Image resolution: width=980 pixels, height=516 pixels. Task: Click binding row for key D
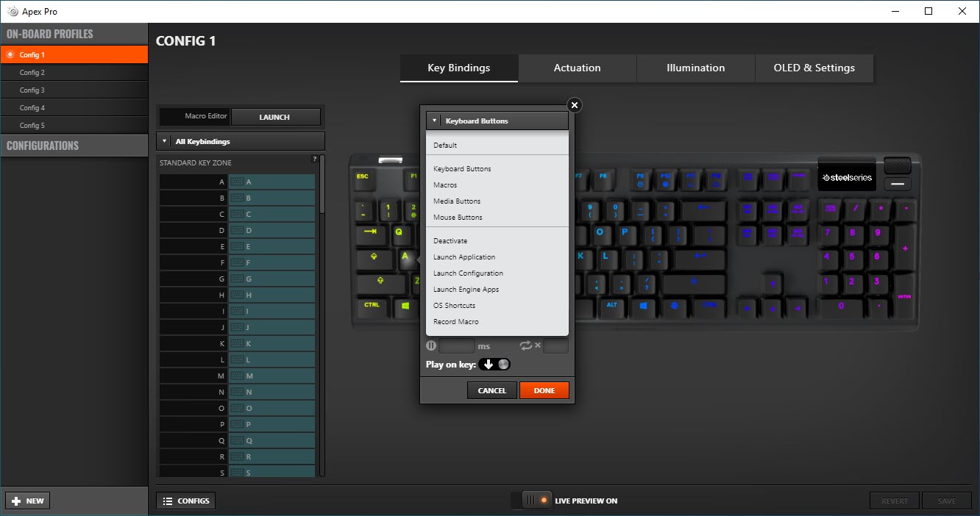[x=237, y=230]
